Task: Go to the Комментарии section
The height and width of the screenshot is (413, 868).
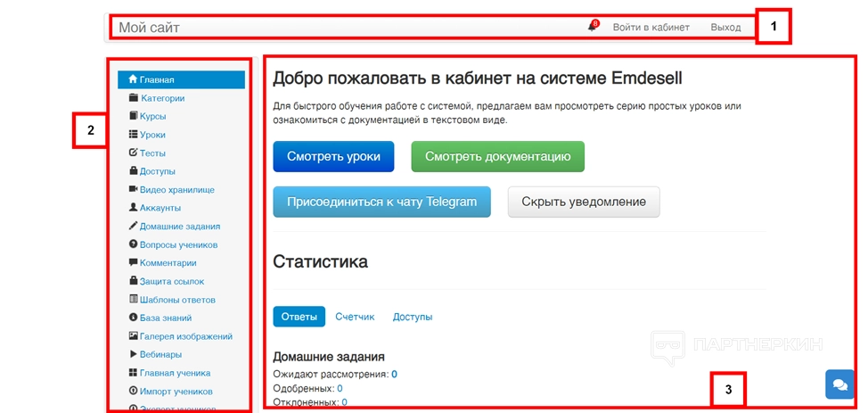Action: (168, 263)
